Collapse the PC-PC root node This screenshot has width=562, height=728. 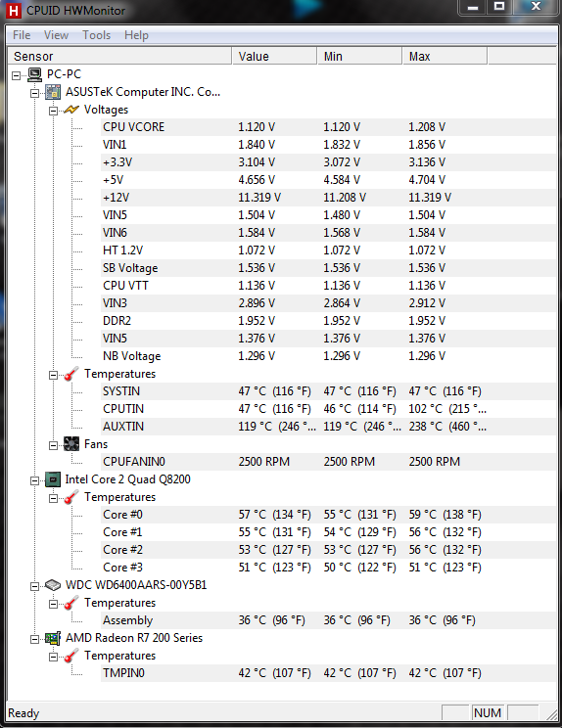[x=17, y=75]
